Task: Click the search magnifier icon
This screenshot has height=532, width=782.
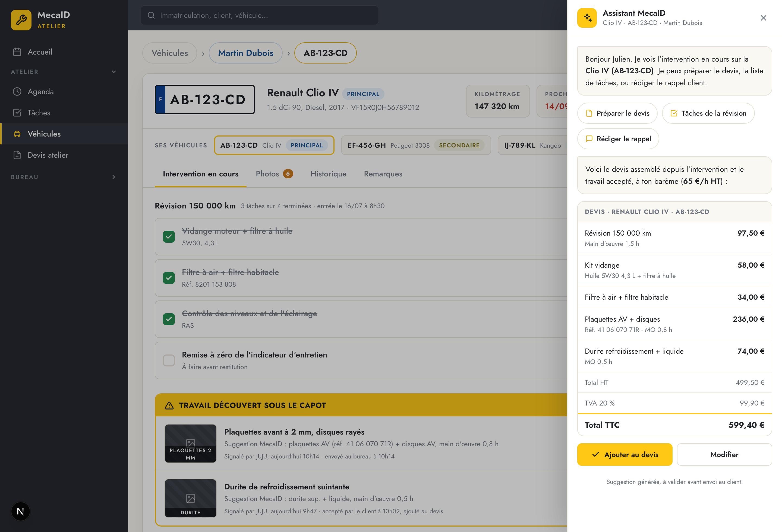Action: point(152,15)
